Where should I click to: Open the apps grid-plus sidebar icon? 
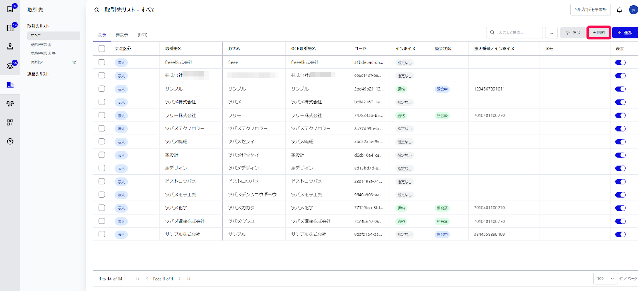[x=10, y=122]
